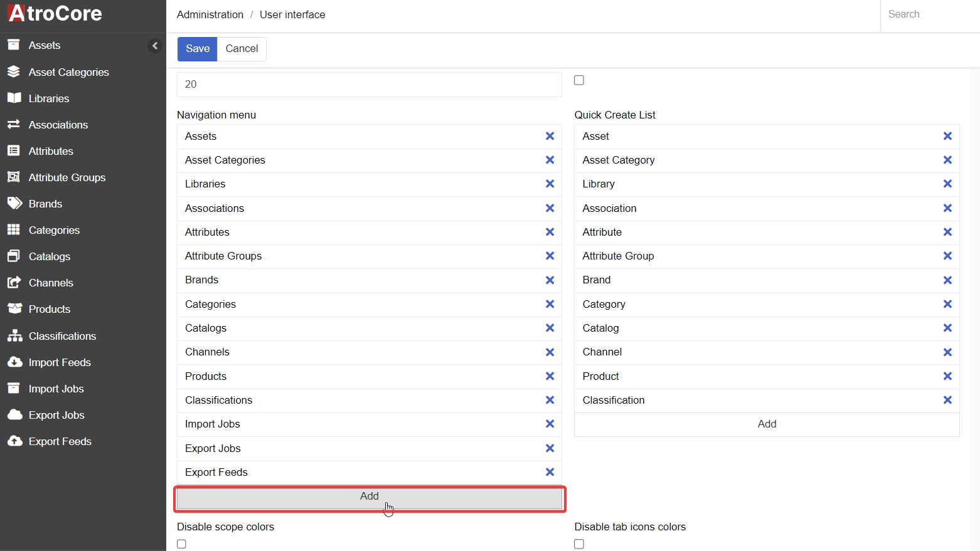
Task: Remove Classification from Quick Create List
Action: (947, 400)
